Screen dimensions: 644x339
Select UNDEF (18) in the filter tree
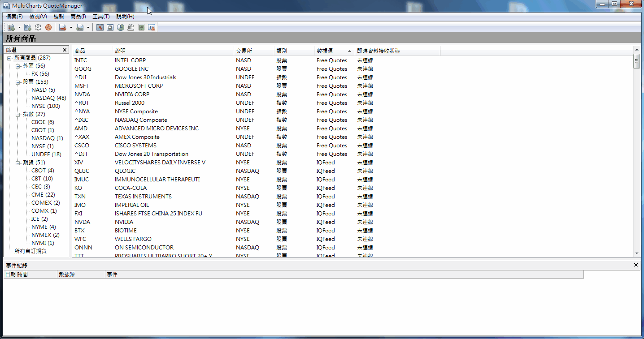point(46,154)
